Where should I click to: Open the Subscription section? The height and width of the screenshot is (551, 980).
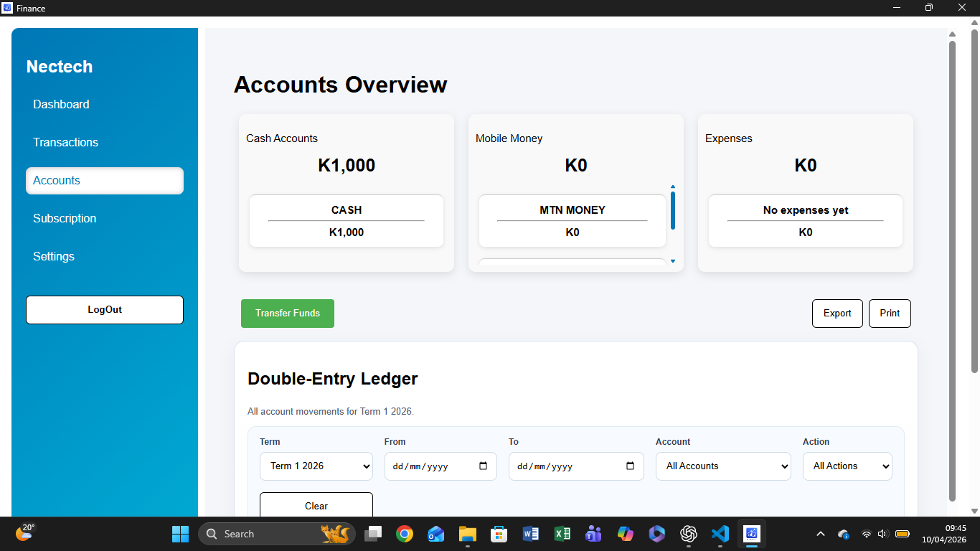pyautogui.click(x=65, y=218)
